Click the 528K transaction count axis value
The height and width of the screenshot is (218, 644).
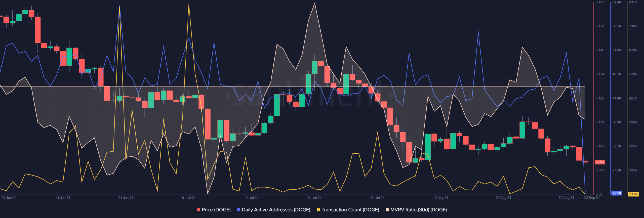pos(633,74)
